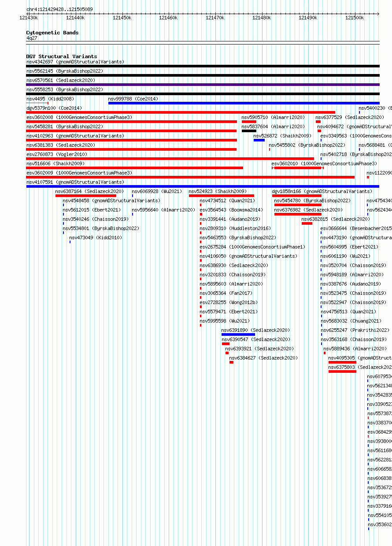Open nsv5837604 Almarri2020 label
Screen dimensions: 392x546
(x=273, y=126)
